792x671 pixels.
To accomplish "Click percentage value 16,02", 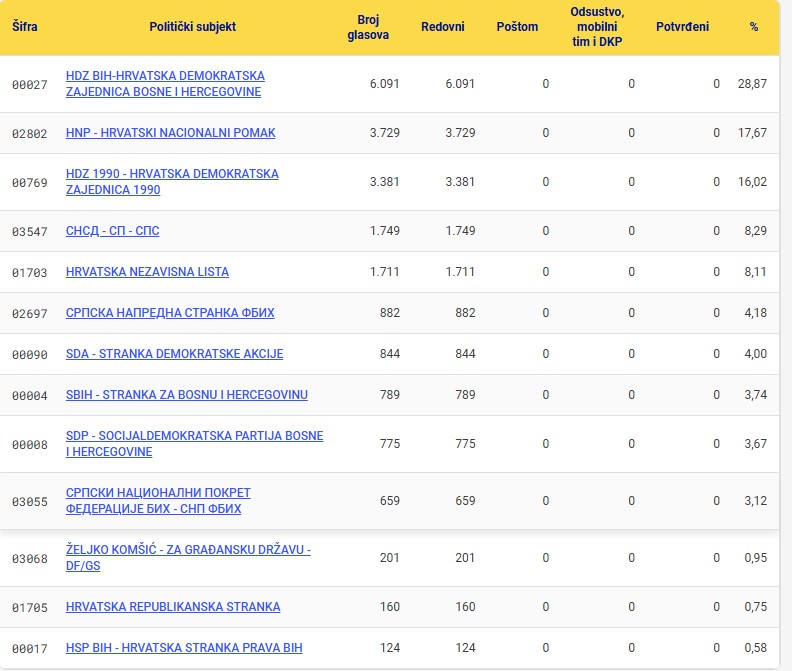I will [x=752, y=181].
